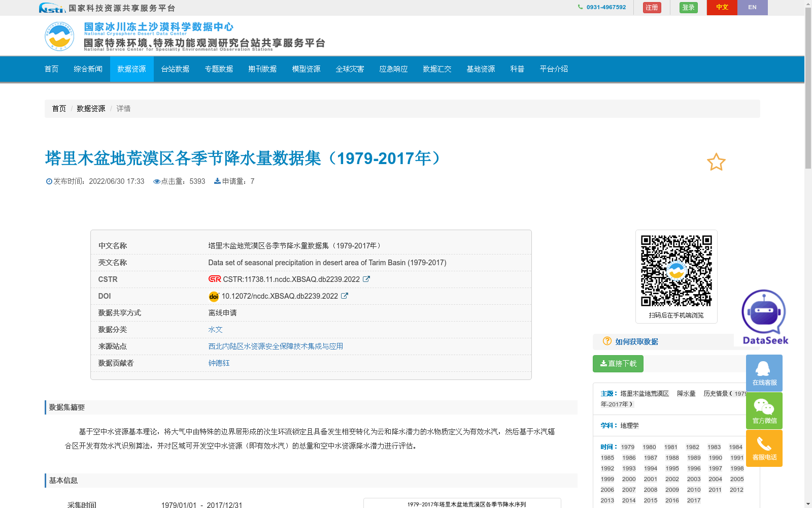Click the phone icon beside 0931-4967592
812x508 pixels.
(x=580, y=7)
